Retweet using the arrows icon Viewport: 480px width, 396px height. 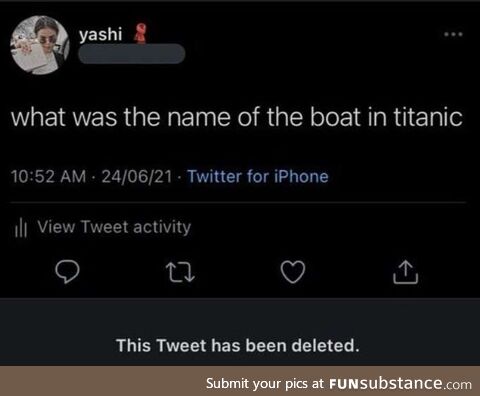[x=180, y=272]
